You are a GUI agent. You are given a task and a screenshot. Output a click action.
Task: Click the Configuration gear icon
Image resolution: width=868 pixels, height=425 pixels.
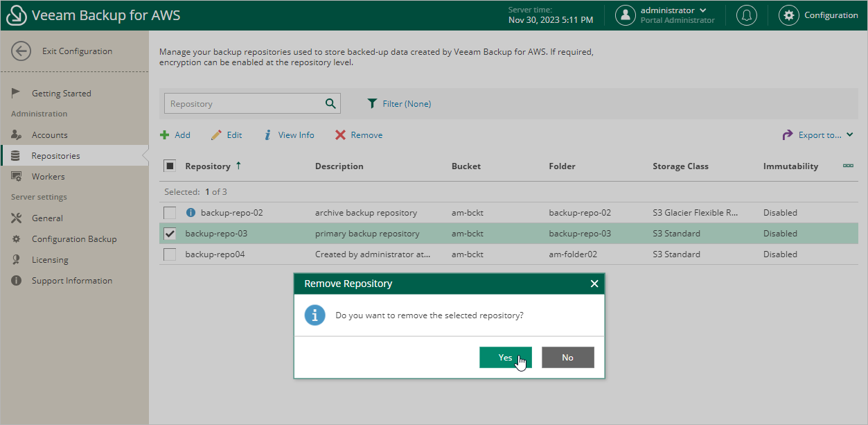tap(788, 15)
